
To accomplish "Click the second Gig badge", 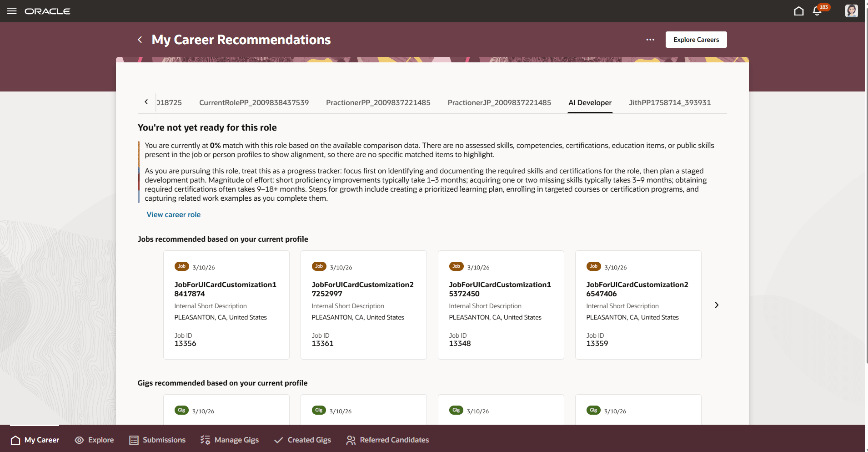I will pos(319,410).
